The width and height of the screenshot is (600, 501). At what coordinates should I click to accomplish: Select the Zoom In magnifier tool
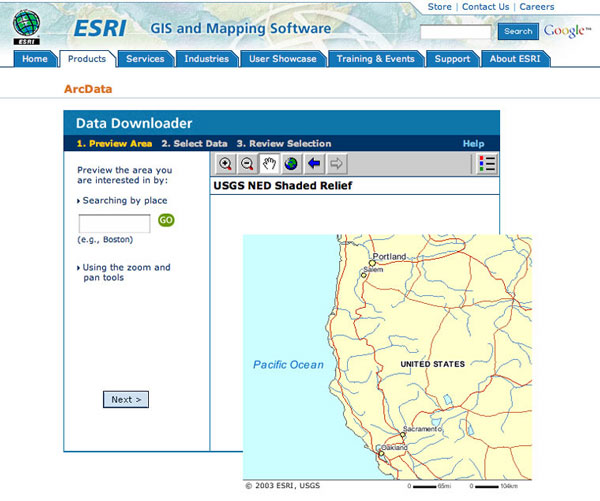pos(226,164)
